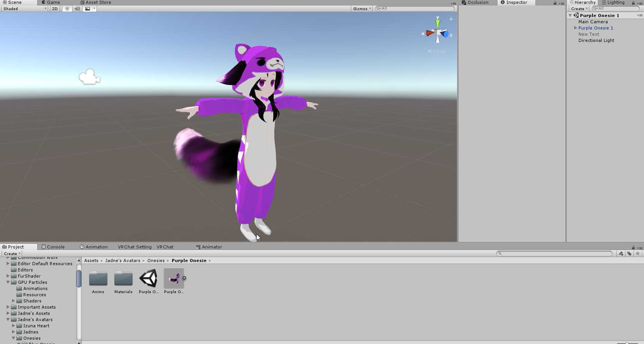This screenshot has height=344, width=644.
Task: Expand the Purple Onesie prefab preview arrow
Action: coord(184,278)
